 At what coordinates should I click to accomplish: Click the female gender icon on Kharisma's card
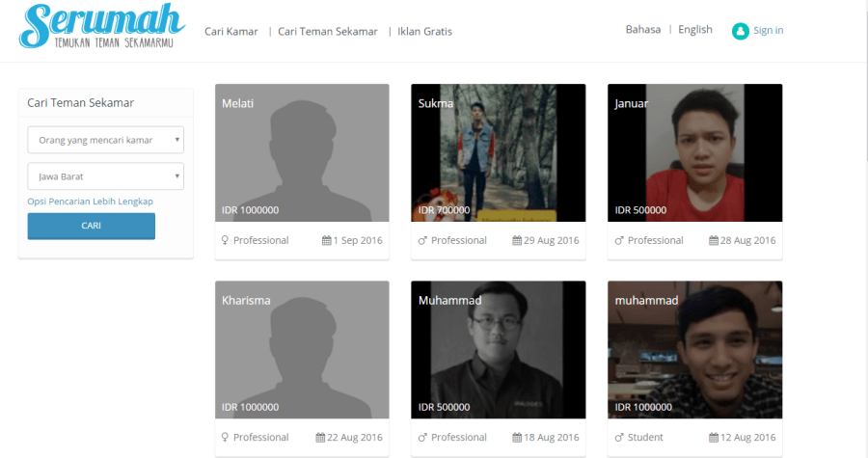(226, 438)
